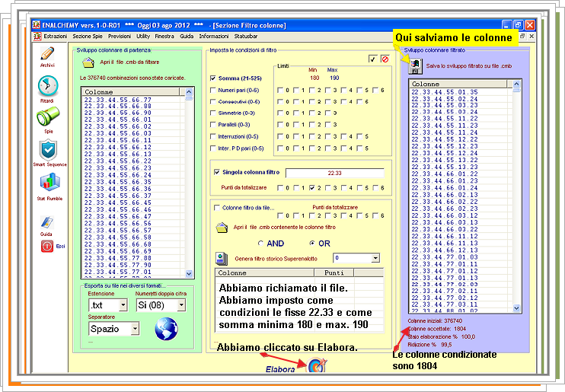565x392 pixels.
Task: Open the Ritardi clock icon
Action: click(48, 86)
